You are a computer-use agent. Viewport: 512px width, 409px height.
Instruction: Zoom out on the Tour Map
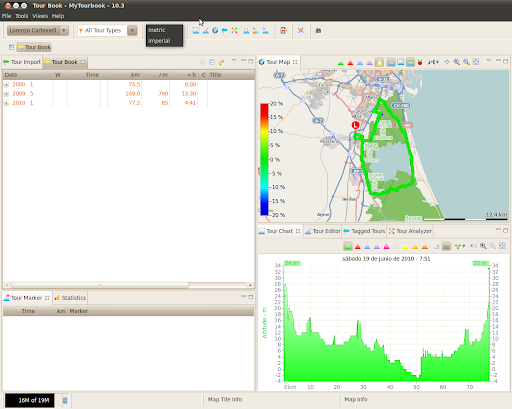point(466,62)
